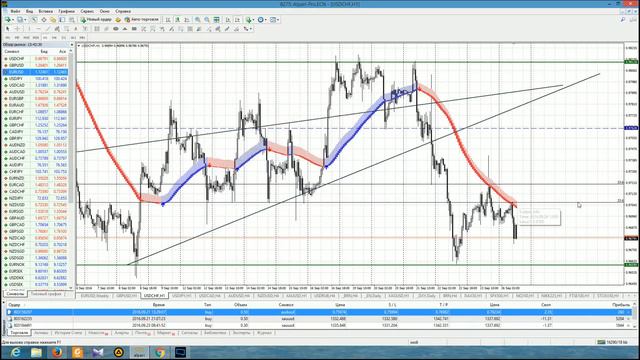Select M1 timeframe button

coord(7,38)
